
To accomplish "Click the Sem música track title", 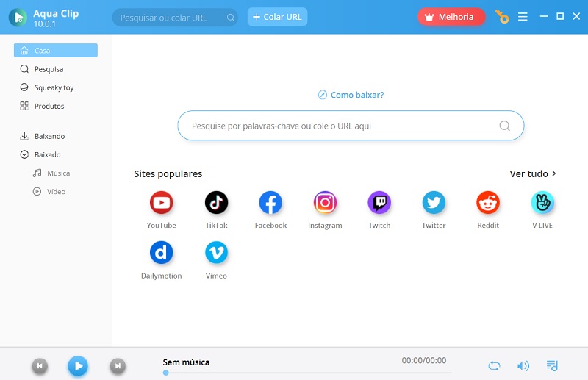I will pyautogui.click(x=186, y=362).
